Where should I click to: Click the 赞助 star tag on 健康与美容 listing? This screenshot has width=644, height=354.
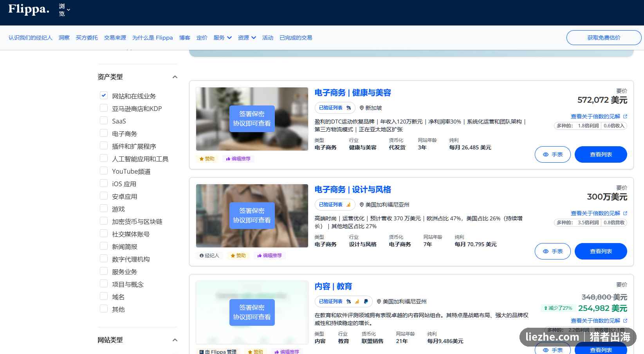pyautogui.click(x=207, y=159)
